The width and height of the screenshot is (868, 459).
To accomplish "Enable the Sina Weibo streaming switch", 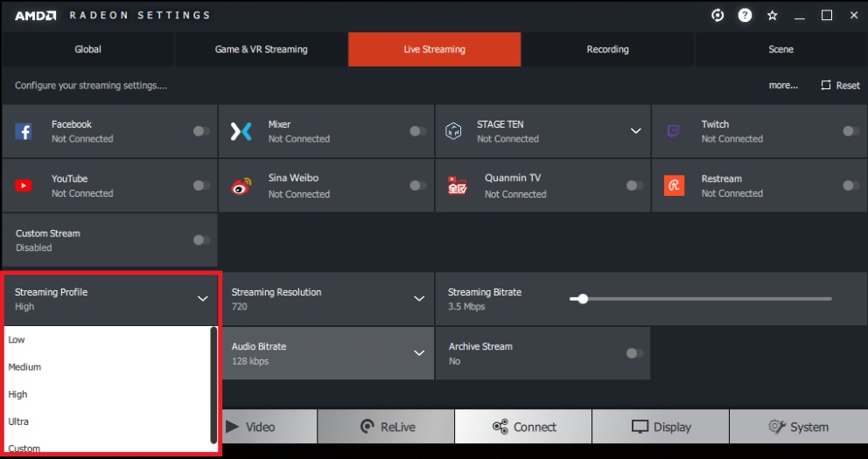I will (417, 185).
